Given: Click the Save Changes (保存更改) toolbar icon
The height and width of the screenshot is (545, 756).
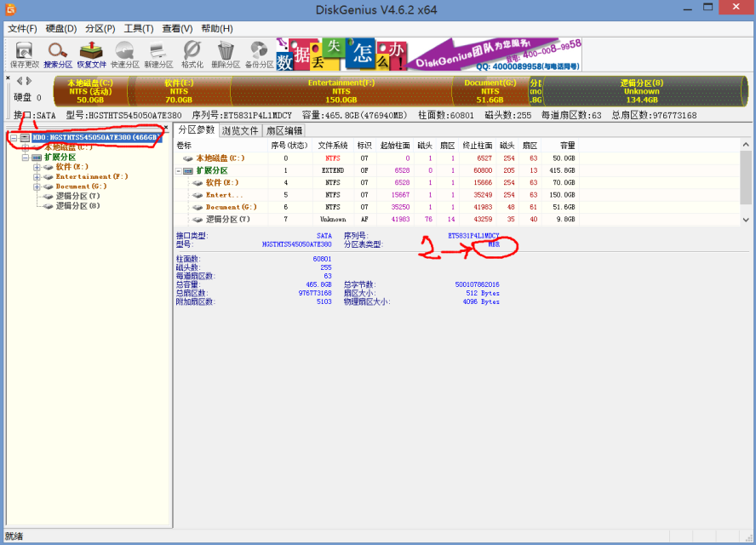Looking at the screenshot, I should point(24,55).
